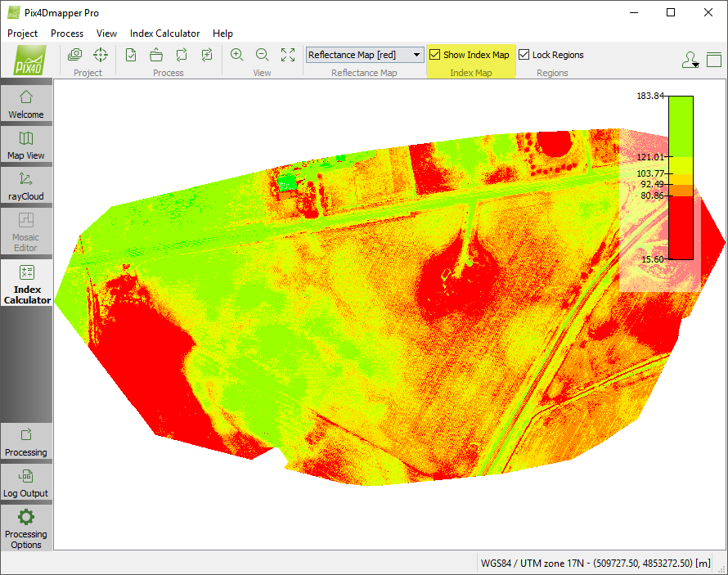Open the Log Output panel
The height and width of the screenshot is (575, 728).
(x=26, y=483)
